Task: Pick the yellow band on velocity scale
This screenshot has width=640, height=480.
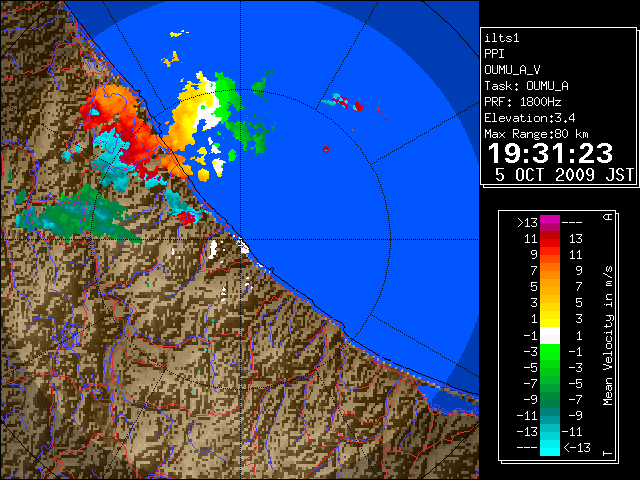Action: [550, 319]
